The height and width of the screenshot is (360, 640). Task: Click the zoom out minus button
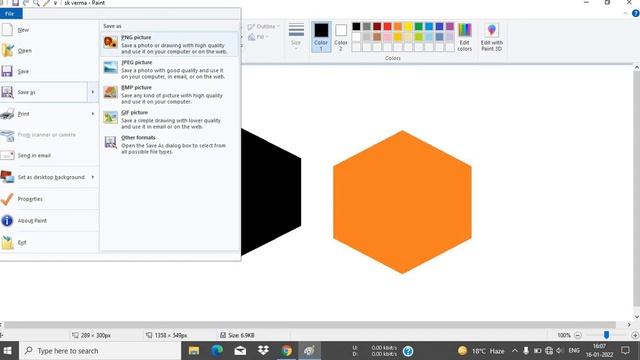point(578,335)
